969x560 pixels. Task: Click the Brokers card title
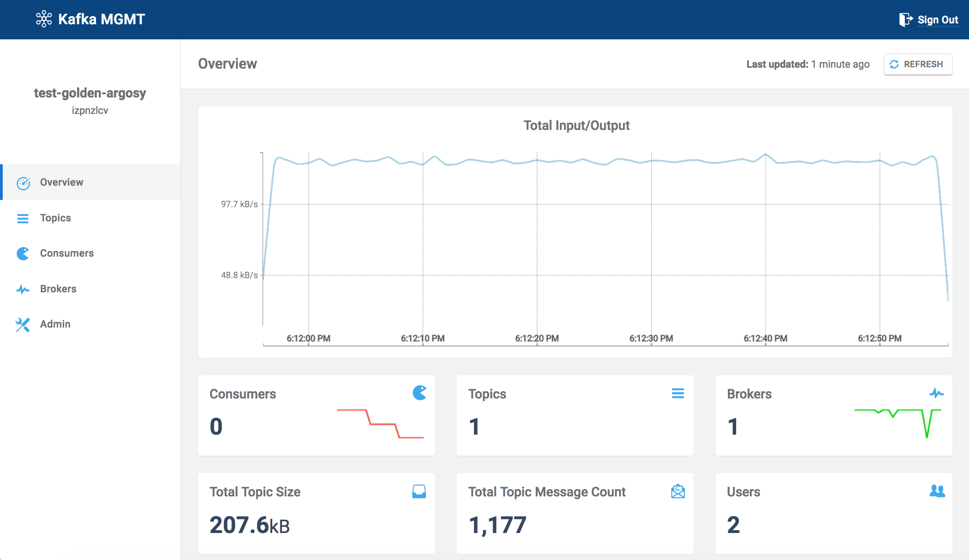click(x=749, y=394)
